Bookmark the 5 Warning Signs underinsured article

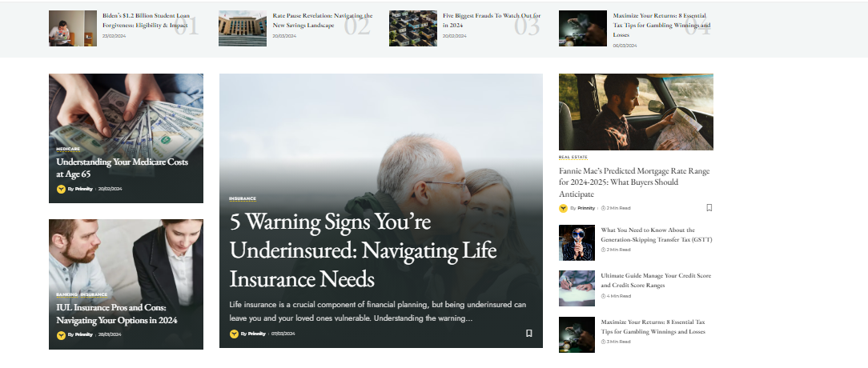click(x=528, y=333)
